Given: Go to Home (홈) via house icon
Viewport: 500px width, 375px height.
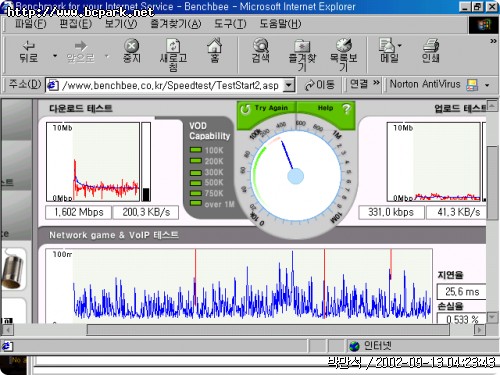Looking at the screenshot, I should pos(214,45).
